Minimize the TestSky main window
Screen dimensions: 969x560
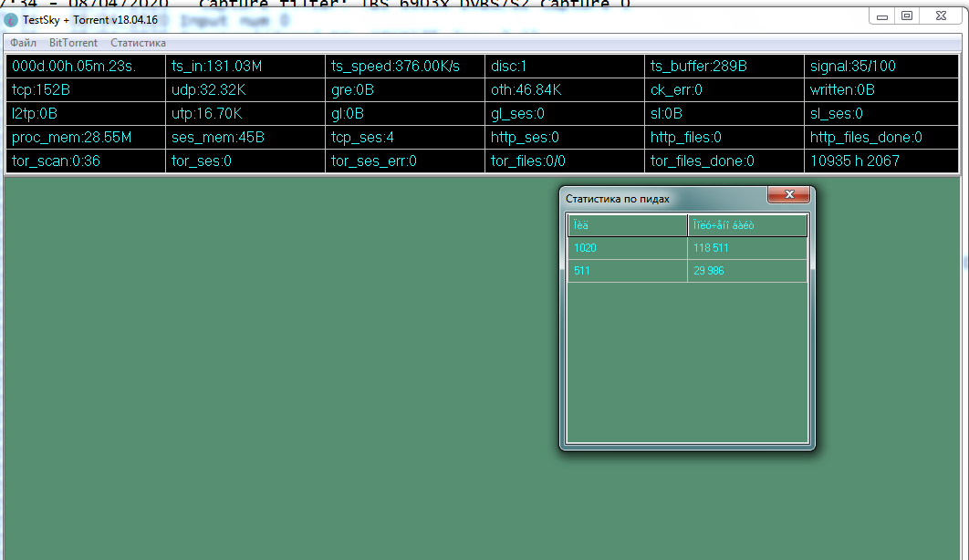[x=882, y=16]
